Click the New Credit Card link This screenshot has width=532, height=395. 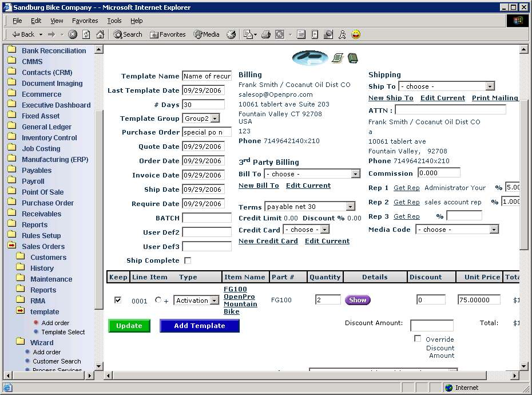point(268,241)
